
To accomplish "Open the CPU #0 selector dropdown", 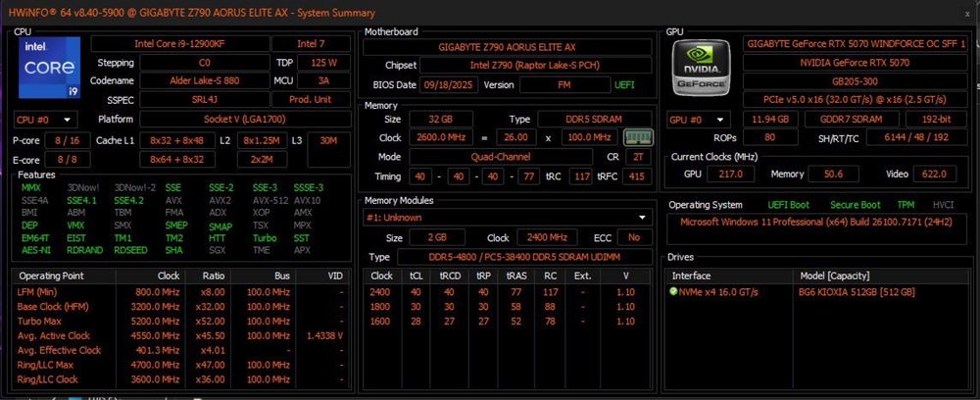I will [45, 120].
